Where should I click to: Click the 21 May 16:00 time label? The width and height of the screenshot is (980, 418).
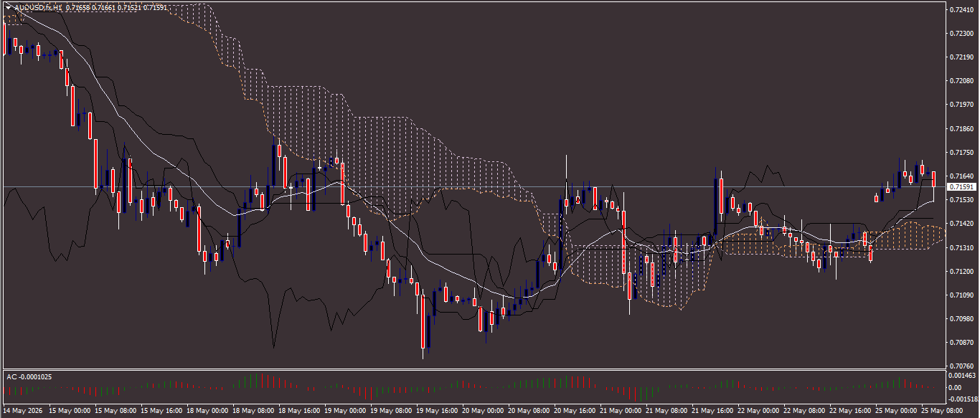712,412
